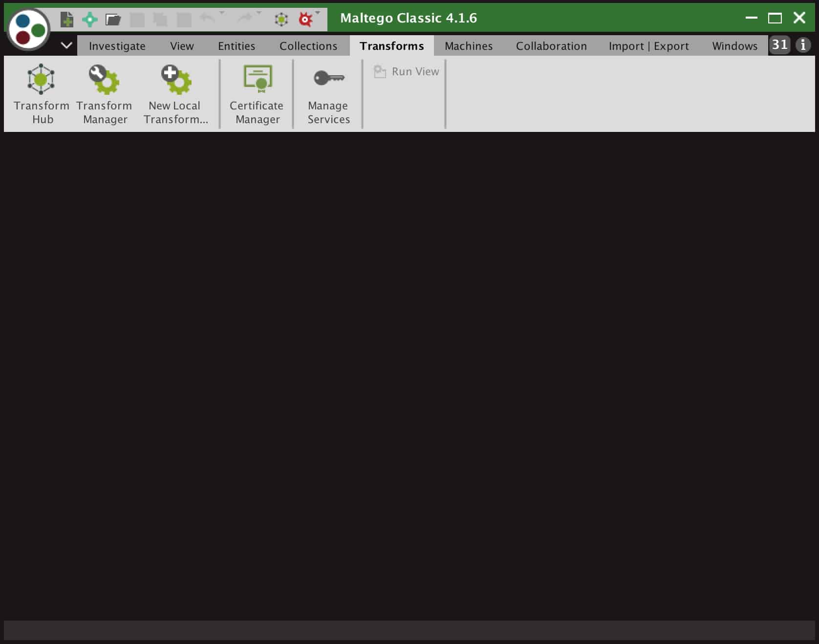
Task: Minimize the Maltego window
Action: (x=752, y=18)
